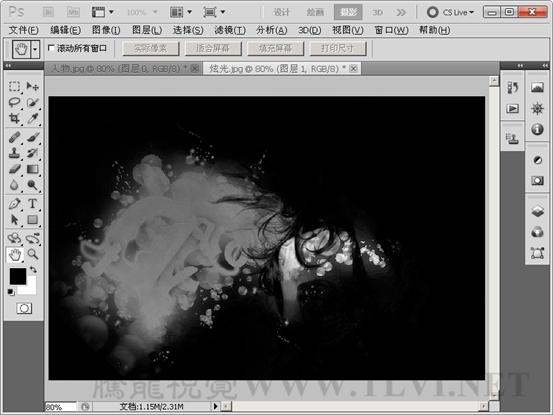
Task: Open the Masks panel icon
Action: [x=537, y=181]
